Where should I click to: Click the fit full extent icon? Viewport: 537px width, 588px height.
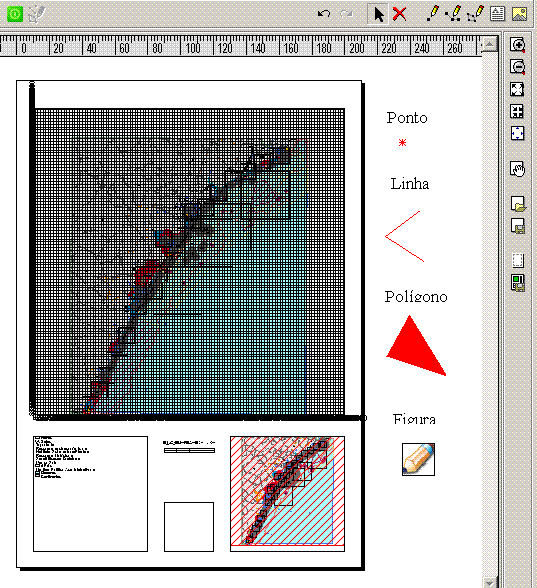(517, 89)
